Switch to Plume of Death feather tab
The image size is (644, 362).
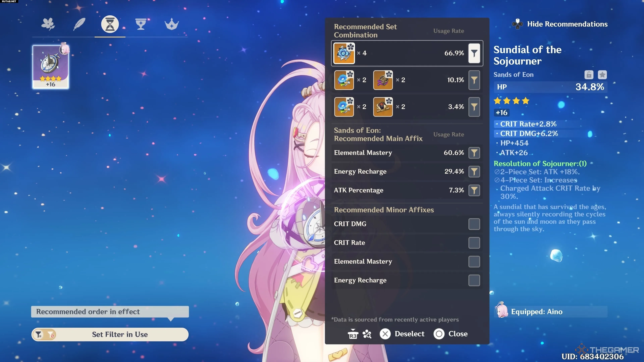[x=79, y=24]
